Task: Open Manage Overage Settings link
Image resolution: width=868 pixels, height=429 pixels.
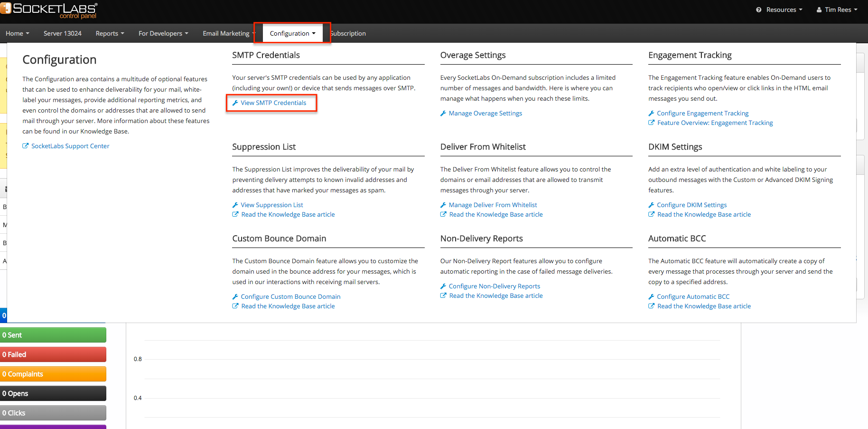Action: (485, 113)
